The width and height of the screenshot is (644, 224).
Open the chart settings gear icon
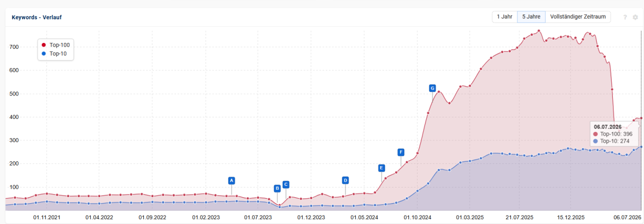(x=635, y=17)
